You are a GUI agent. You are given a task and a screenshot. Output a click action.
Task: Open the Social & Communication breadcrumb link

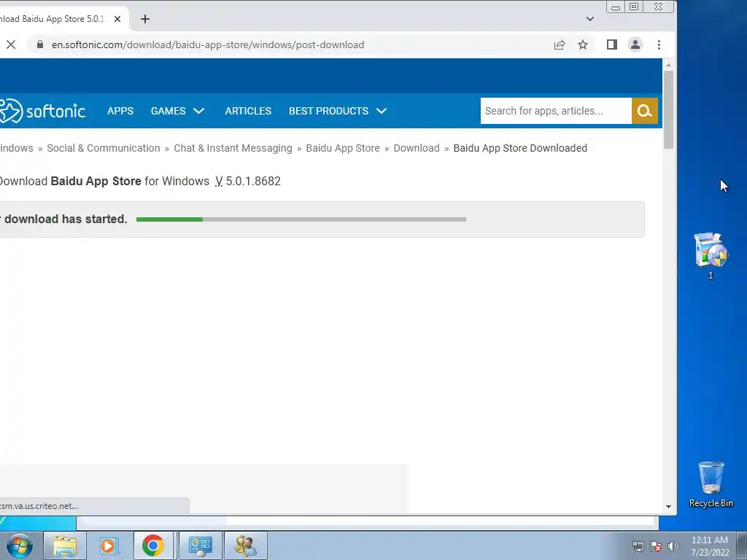click(x=104, y=148)
